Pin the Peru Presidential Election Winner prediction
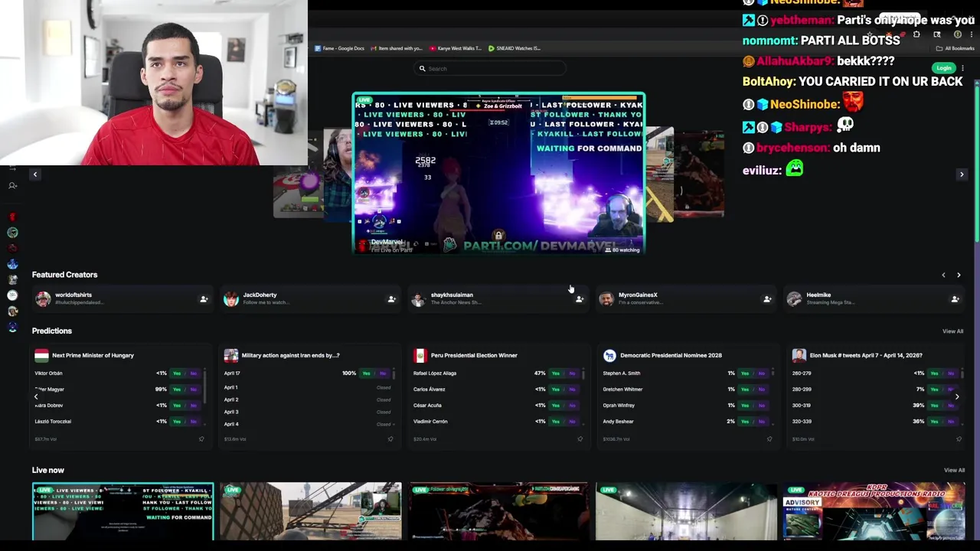The height and width of the screenshot is (551, 980). pyautogui.click(x=580, y=439)
